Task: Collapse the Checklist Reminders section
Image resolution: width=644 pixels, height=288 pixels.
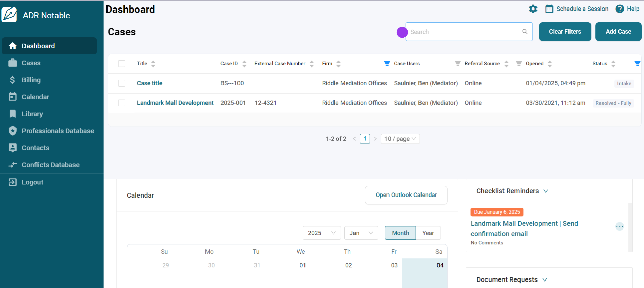Action: tap(546, 191)
